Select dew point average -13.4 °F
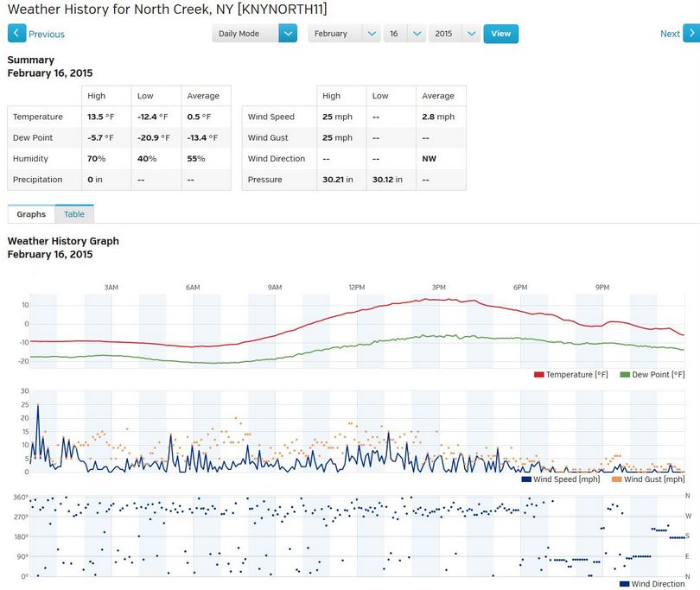Image resolution: width=700 pixels, height=590 pixels. pos(202,138)
